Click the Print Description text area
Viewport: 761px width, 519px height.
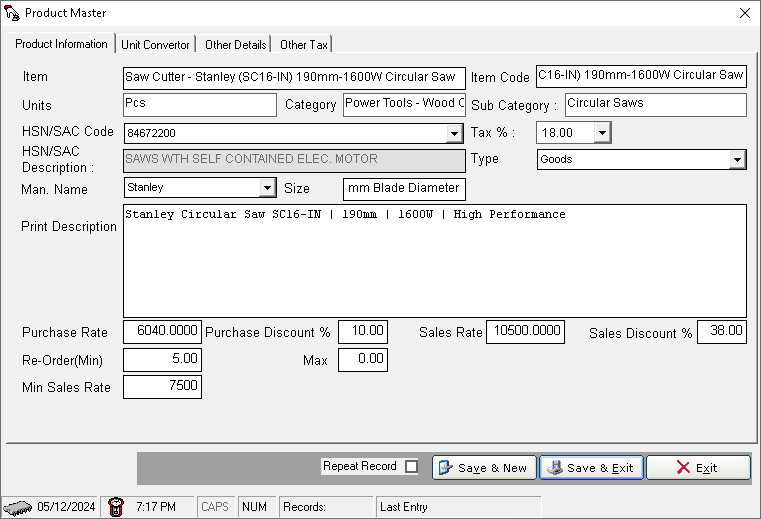pos(435,261)
